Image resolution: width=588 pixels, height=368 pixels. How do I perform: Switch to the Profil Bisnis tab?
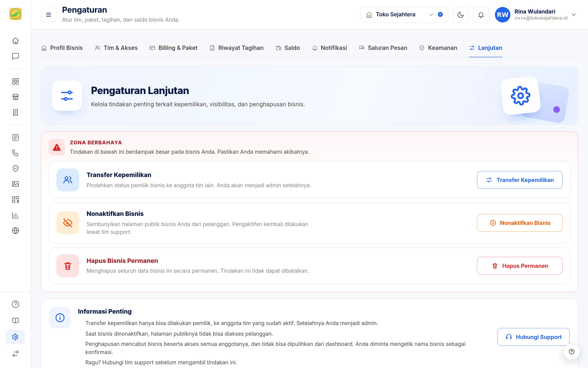coord(62,48)
